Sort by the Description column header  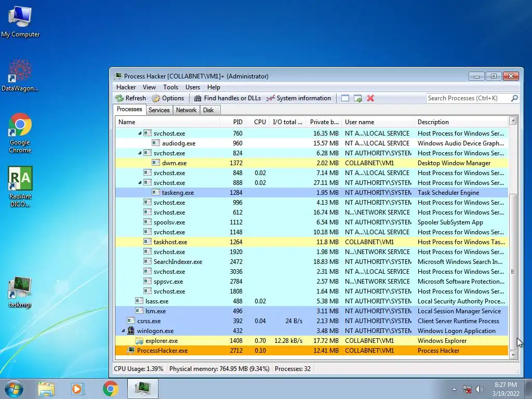(461, 122)
